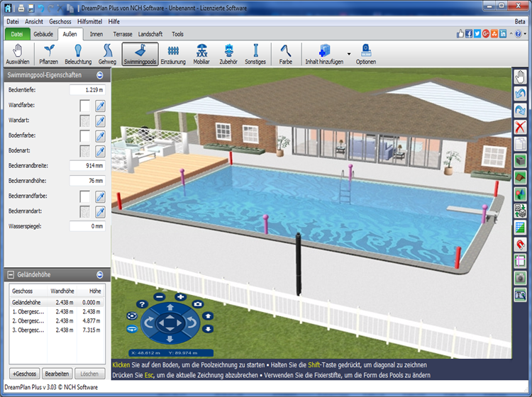Screen dimensions: 532x397
Task: Click the text search icon in sidebar
Action: tap(520, 295)
